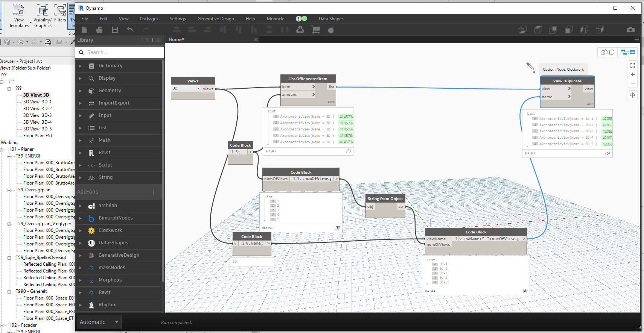The width and height of the screenshot is (644, 333).
Task: Switch to 3D geometry background preview
Action: 607,52
